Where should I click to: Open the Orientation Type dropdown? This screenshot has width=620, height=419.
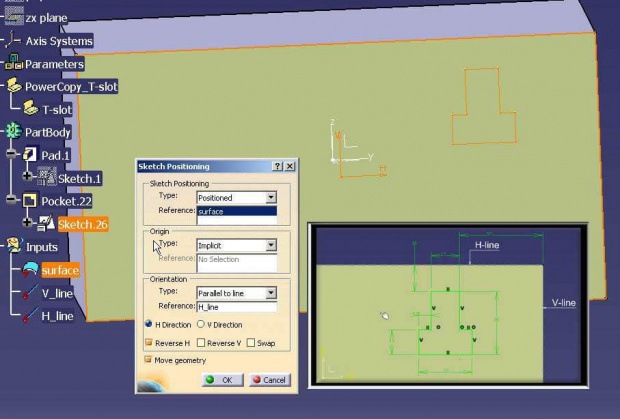coord(270,293)
